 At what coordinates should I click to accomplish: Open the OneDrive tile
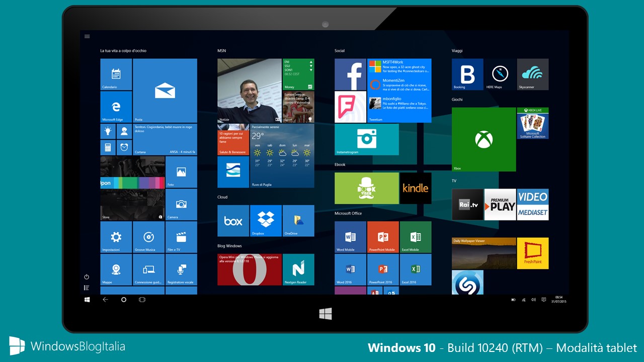coord(298,221)
